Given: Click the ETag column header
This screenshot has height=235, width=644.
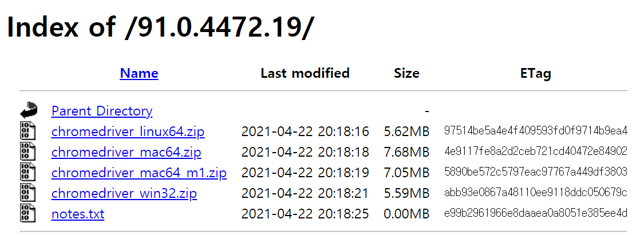Looking at the screenshot, I should pos(535,73).
